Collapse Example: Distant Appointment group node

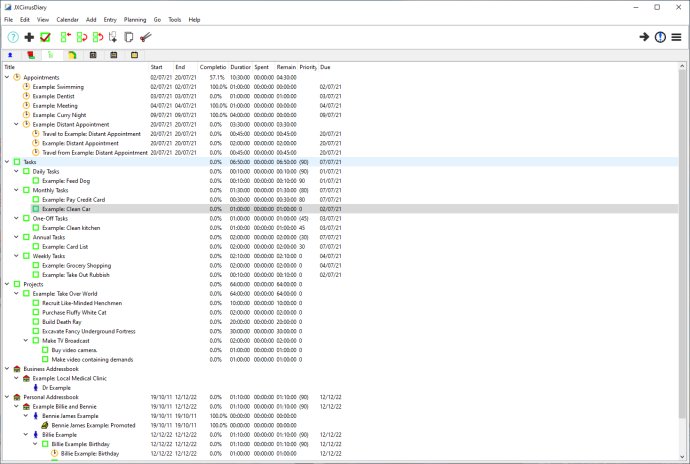(16, 124)
